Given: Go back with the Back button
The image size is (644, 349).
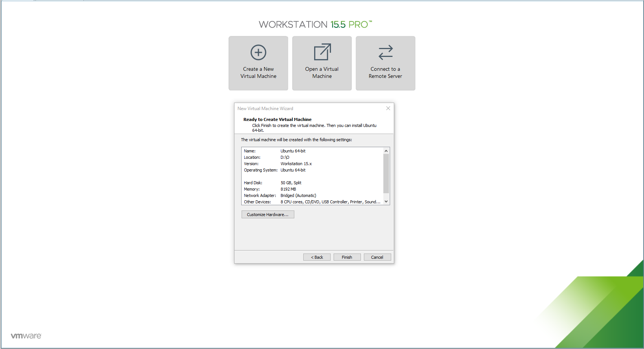Looking at the screenshot, I should [317, 257].
